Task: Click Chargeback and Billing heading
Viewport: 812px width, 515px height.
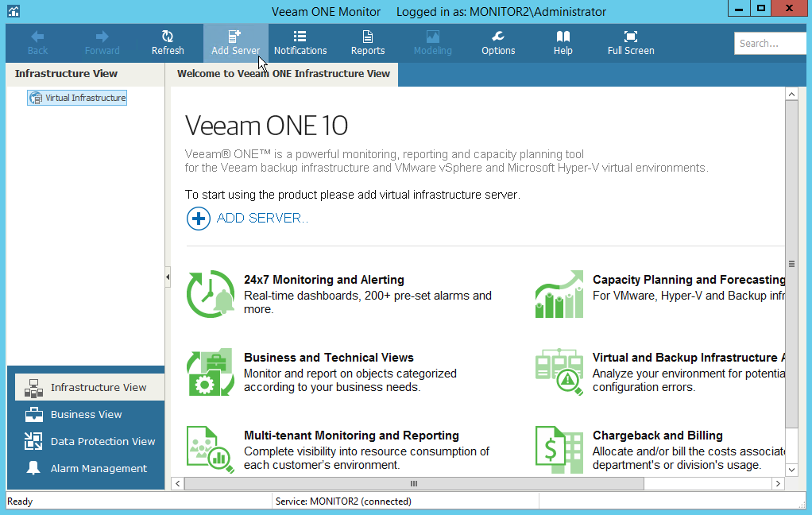Action: click(x=658, y=436)
